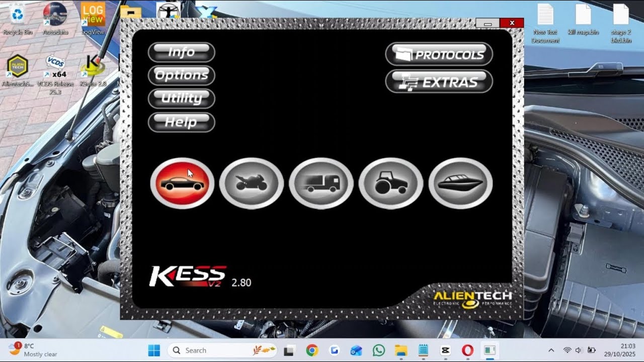Viewport: 644px width, 362px height.
Task: Open Notepad from taskbar
Action: (423, 350)
